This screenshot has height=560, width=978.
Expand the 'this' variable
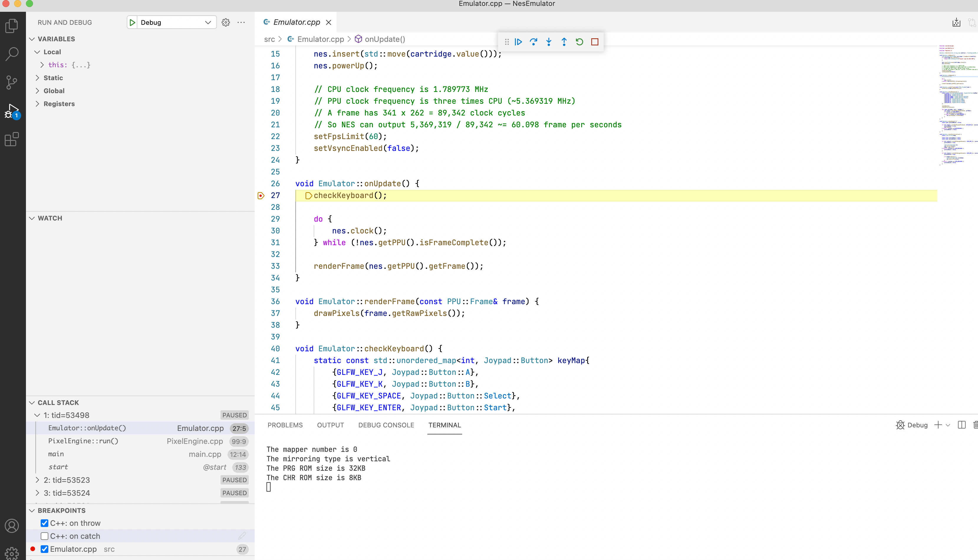point(42,65)
